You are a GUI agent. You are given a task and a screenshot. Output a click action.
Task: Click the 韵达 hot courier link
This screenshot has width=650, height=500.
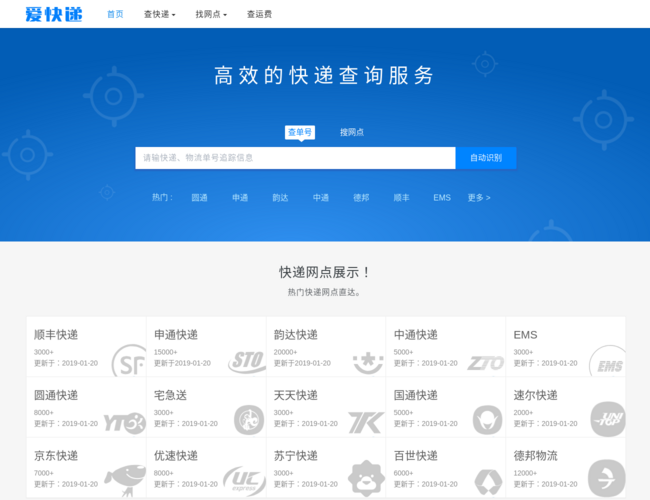(x=280, y=198)
